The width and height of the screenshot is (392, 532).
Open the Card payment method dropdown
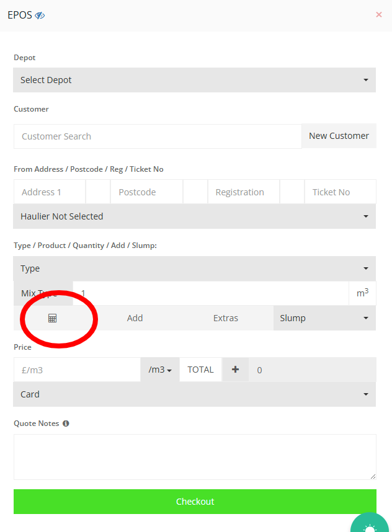194,394
